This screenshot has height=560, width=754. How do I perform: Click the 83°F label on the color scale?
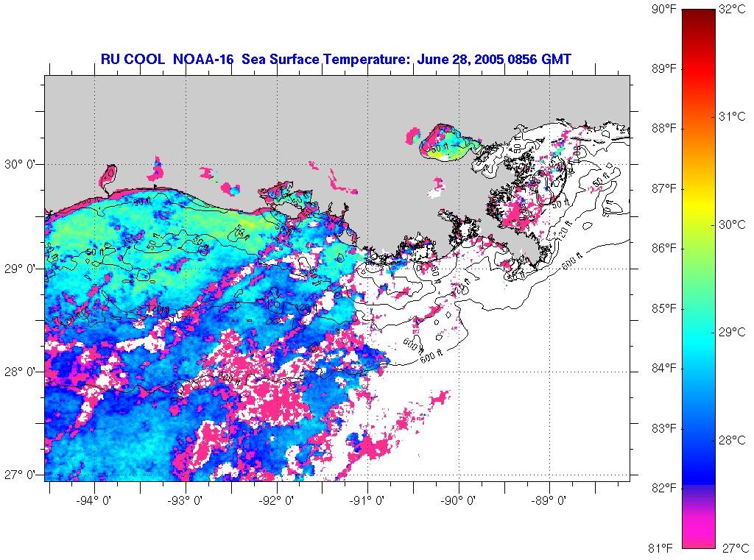click(664, 428)
